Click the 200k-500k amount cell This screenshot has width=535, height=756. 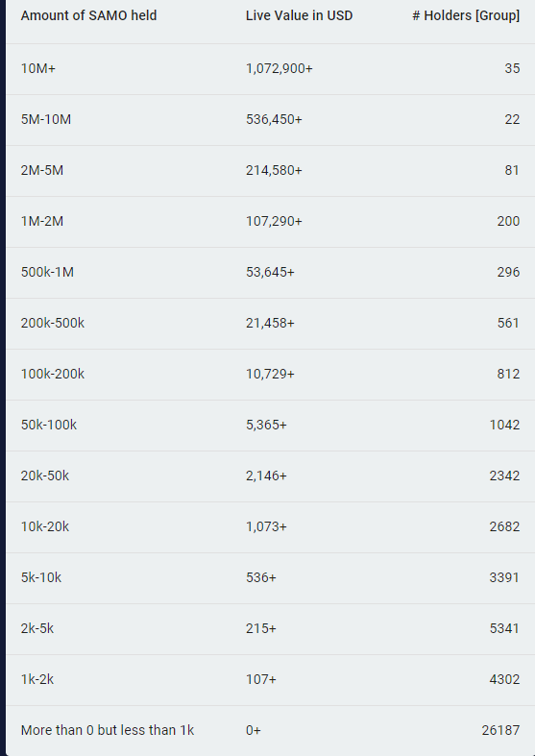53,323
